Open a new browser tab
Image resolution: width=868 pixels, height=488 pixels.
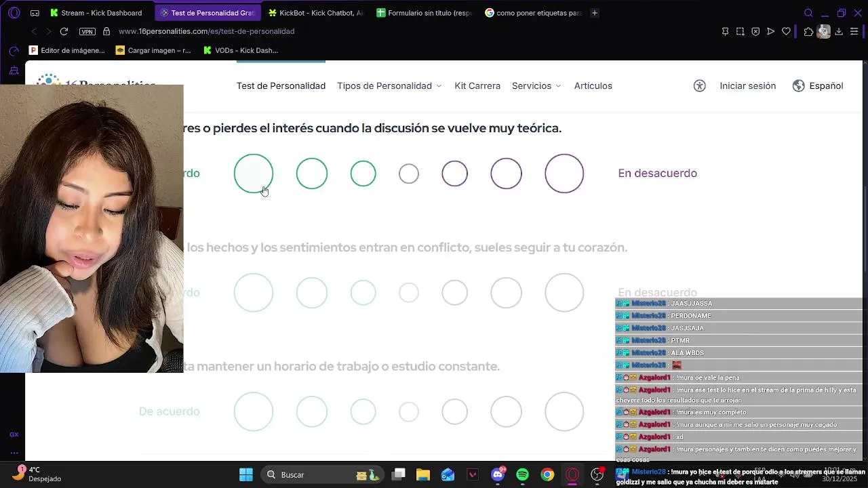click(x=595, y=13)
